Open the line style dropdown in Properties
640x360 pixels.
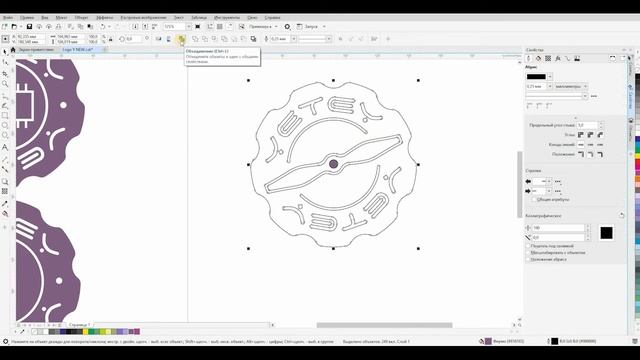(585, 96)
